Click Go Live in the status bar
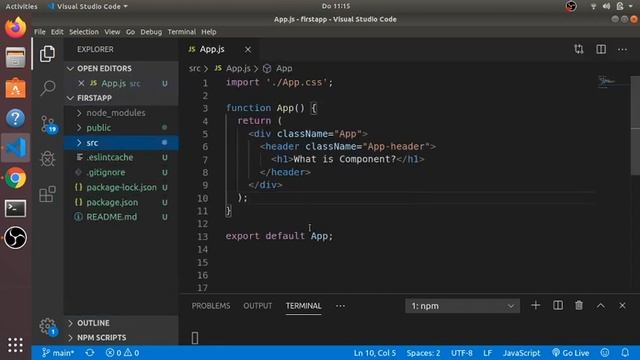This screenshot has width=640, height=360. tap(571, 353)
